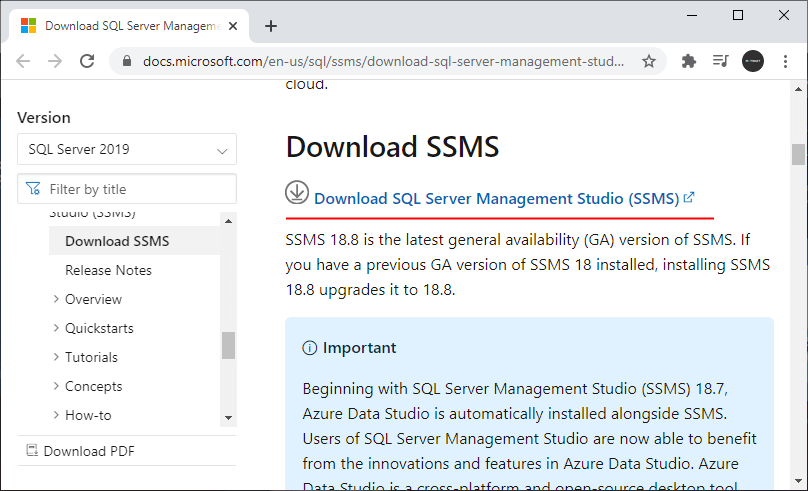Click the browser back arrow button
808x491 pixels.
coord(23,61)
